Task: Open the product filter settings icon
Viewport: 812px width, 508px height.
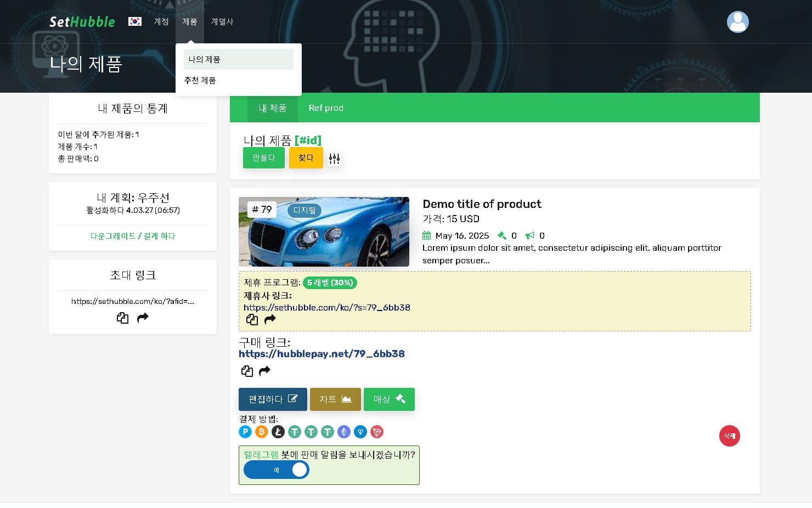Action: click(335, 159)
